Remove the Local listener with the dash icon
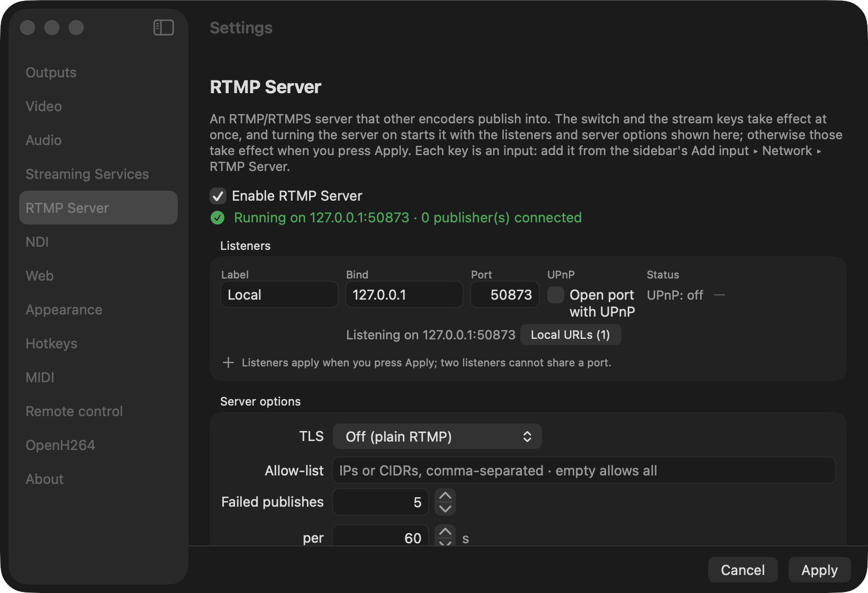Screen dimensions: 868x593 coord(719,295)
